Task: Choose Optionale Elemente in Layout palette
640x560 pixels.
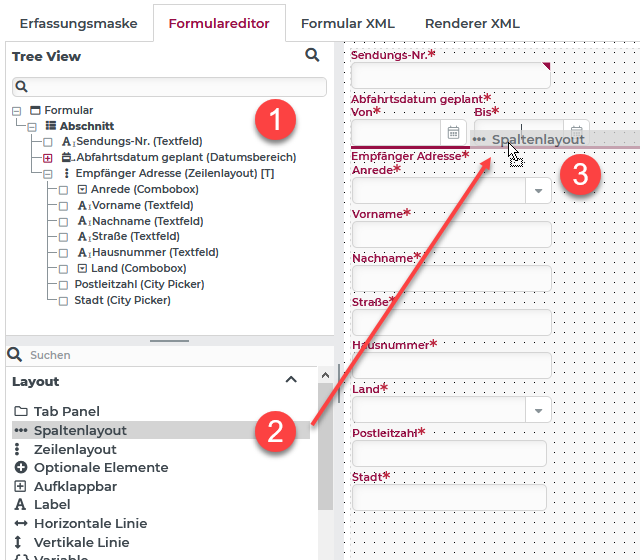Action: point(91,467)
